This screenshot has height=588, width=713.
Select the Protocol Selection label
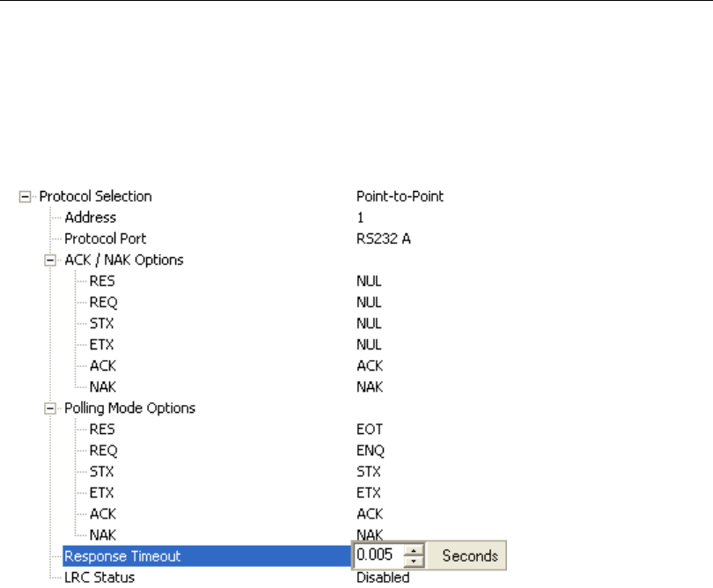point(95,196)
